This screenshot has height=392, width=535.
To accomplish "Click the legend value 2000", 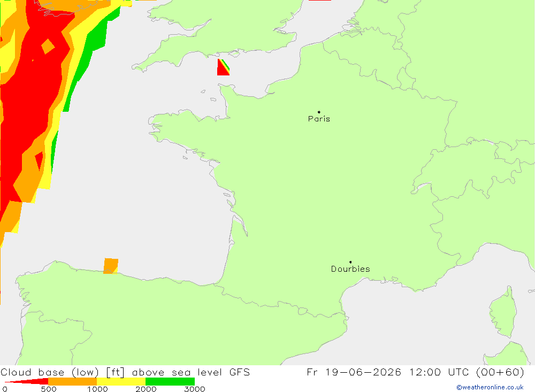I will tap(146, 389).
